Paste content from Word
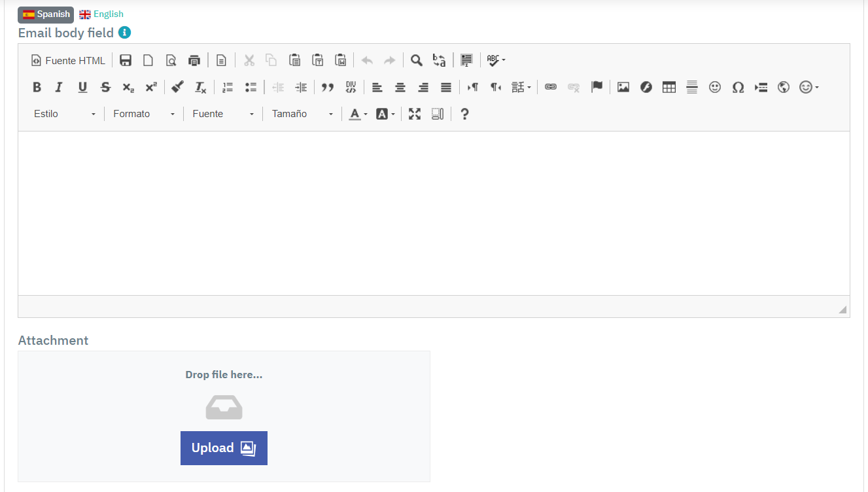This screenshot has height=492, width=868. (340, 60)
